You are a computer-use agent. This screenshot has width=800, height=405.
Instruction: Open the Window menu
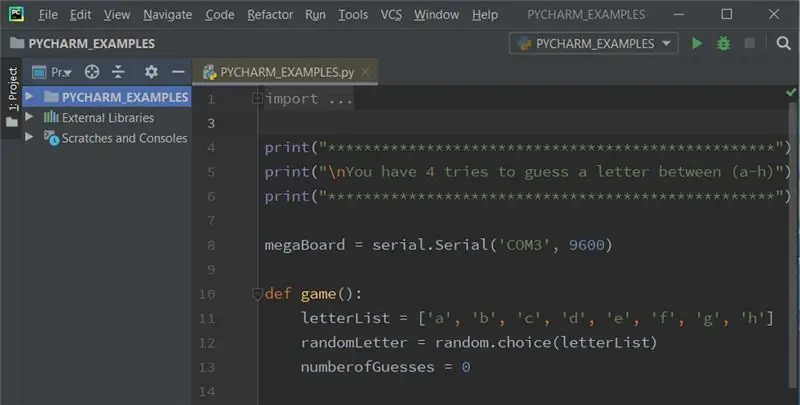point(436,15)
